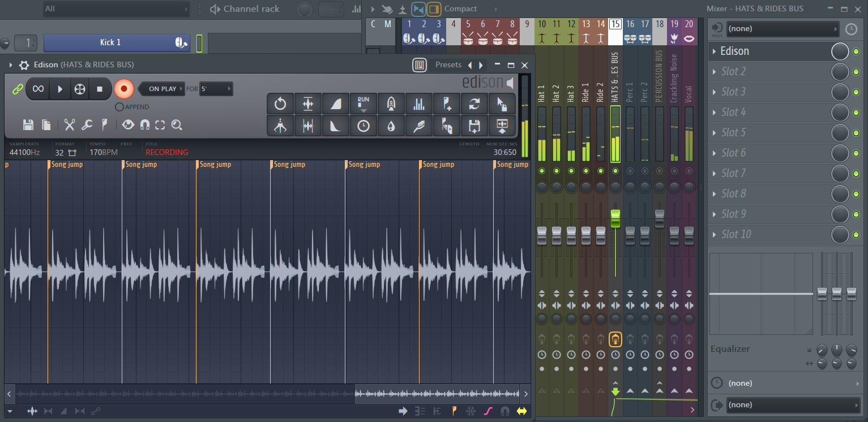Click the Hat 1 volume fader
868x422 pixels.
click(x=542, y=236)
